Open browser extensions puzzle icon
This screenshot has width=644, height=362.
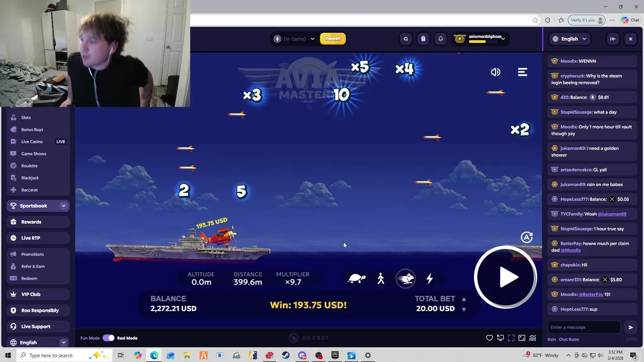[547, 20]
